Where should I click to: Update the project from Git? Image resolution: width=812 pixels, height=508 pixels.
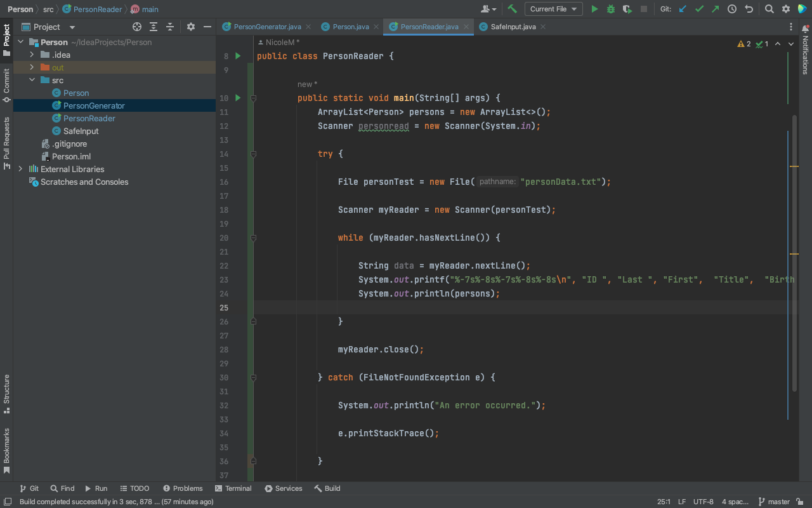[x=682, y=9]
